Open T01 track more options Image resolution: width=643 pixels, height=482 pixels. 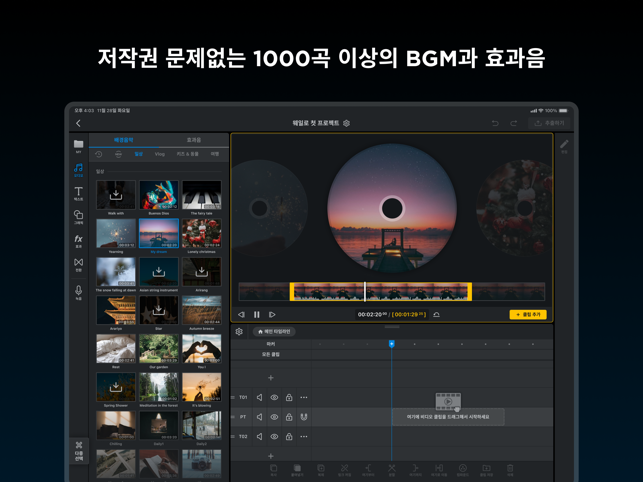coord(303,397)
